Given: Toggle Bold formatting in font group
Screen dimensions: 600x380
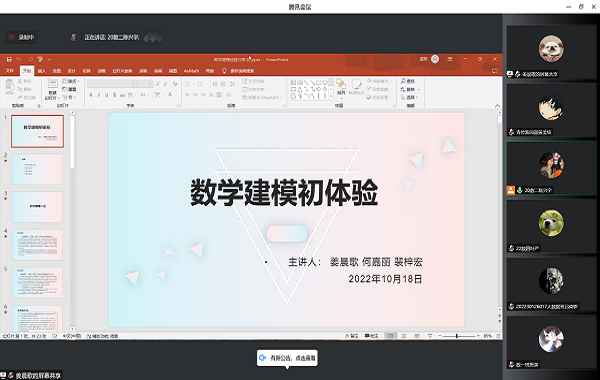Looking at the screenshot, I should (91, 95).
